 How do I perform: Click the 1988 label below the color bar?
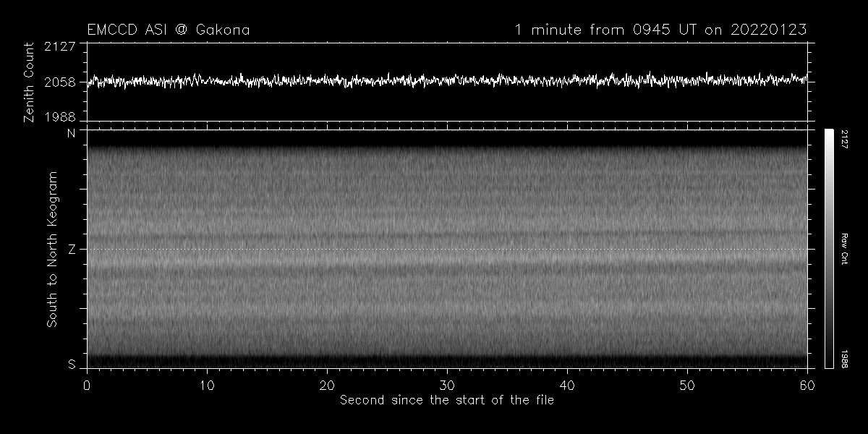point(844,359)
